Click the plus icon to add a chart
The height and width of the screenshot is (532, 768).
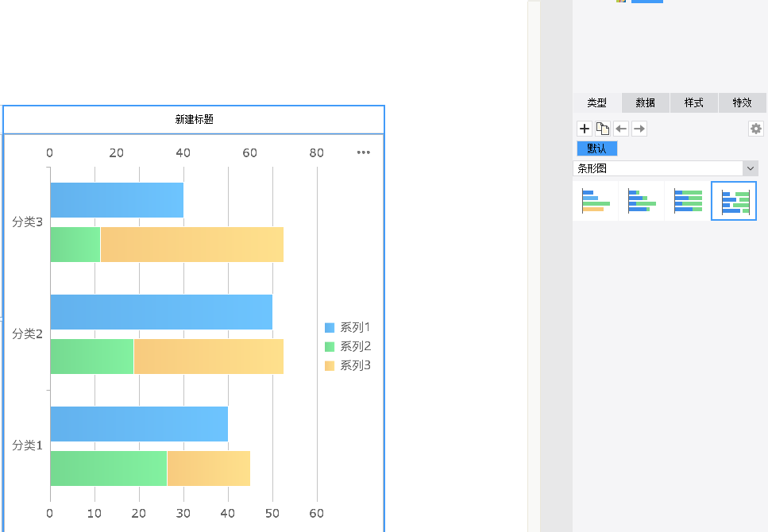tap(585, 129)
